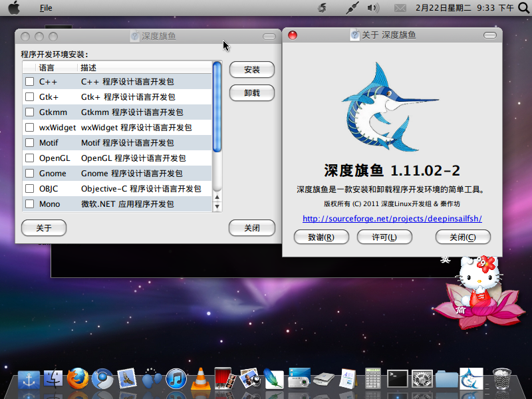
Task: Check the C++ package checkbox
Action: point(30,81)
